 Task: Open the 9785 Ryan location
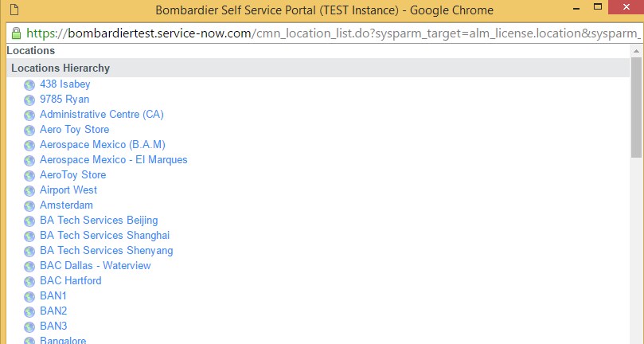(x=64, y=99)
